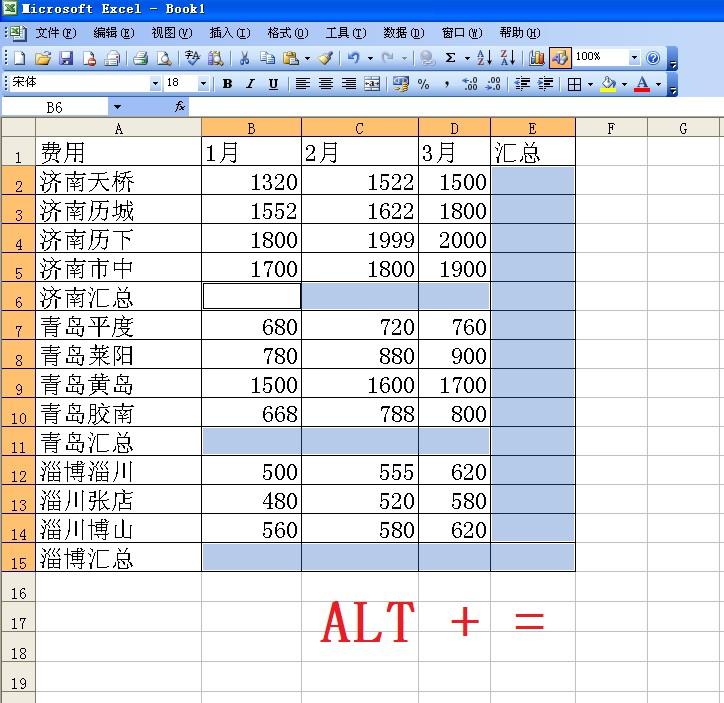Open a file with the folder icon
Viewport: 724px width, 703px height.
pyautogui.click(x=43, y=58)
